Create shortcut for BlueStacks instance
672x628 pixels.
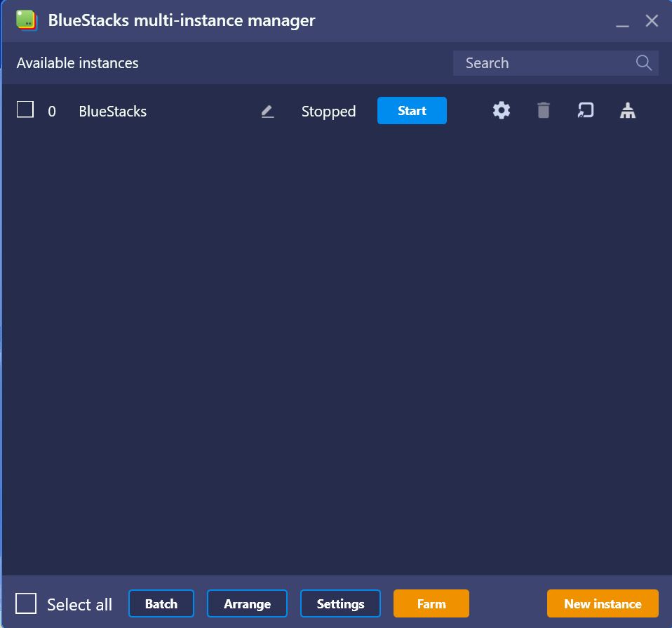click(x=585, y=110)
